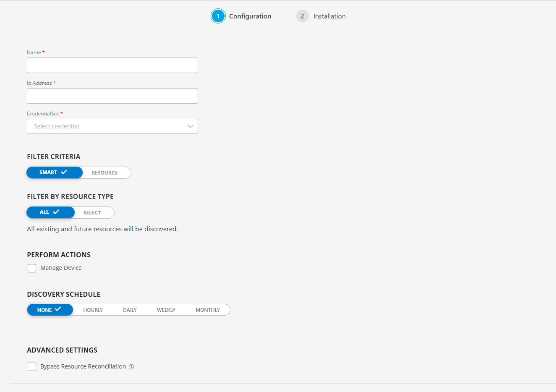This screenshot has width=556, height=392.
Task: Click the numbered circle for step 2
Action: click(302, 16)
